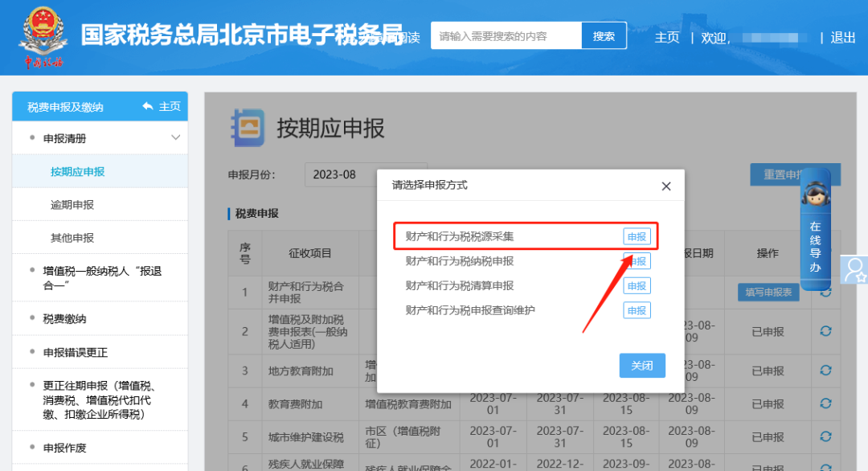Refresh row 3 地方教育附加 status

tap(825, 371)
